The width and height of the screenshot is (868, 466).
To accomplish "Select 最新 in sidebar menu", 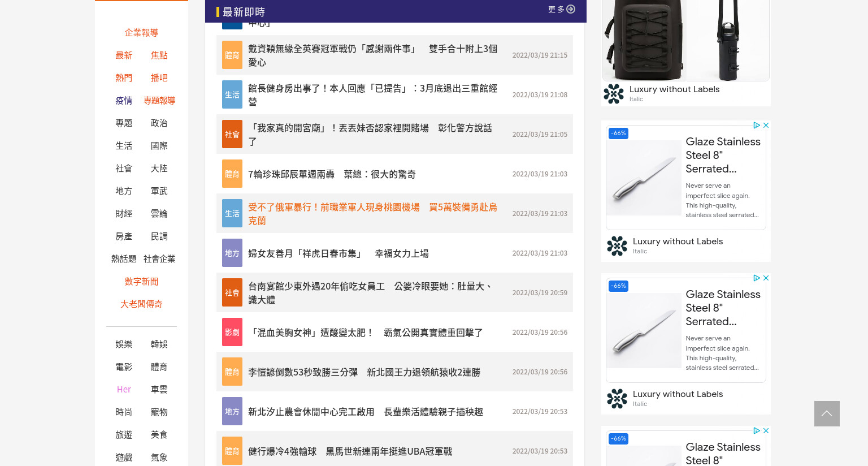I will click(x=124, y=55).
